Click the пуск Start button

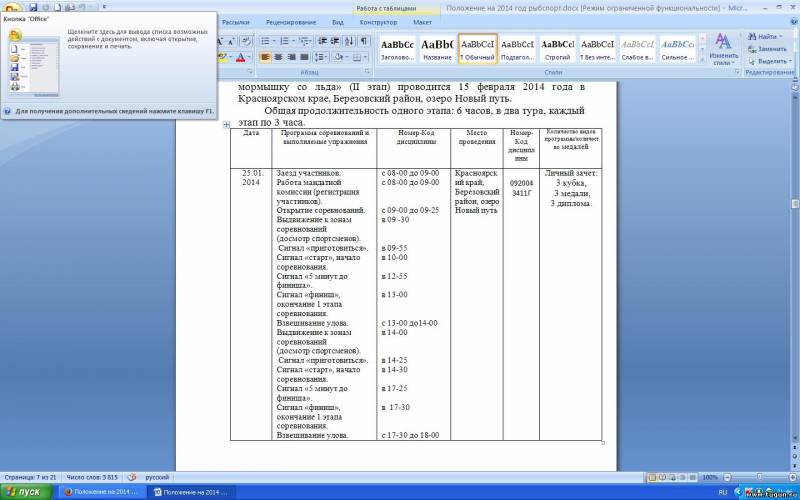point(26,492)
